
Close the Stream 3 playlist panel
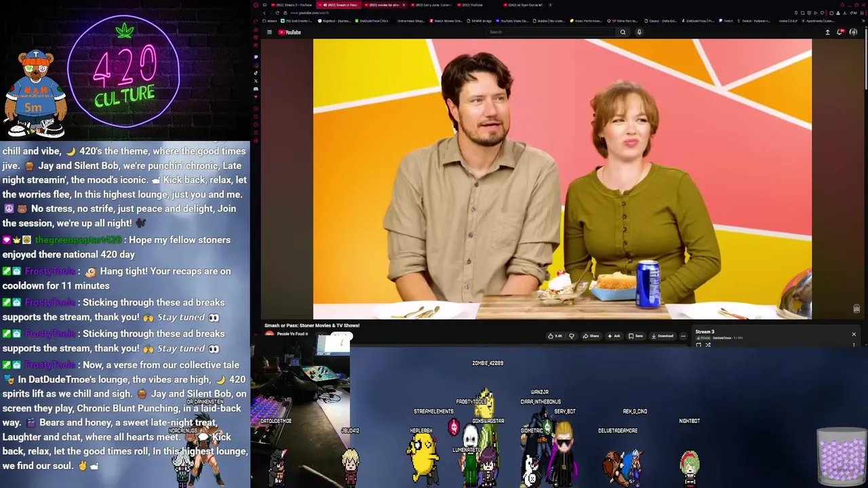click(x=854, y=334)
